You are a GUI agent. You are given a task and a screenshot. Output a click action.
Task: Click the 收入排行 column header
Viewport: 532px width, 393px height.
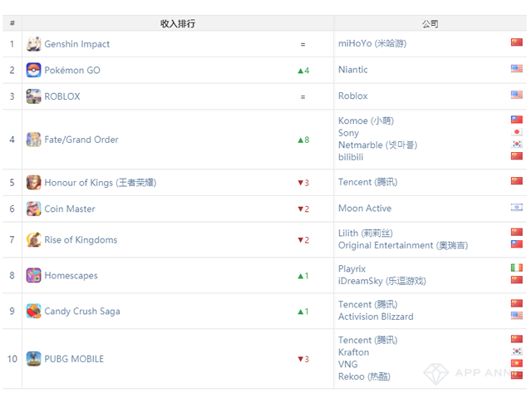click(x=178, y=24)
